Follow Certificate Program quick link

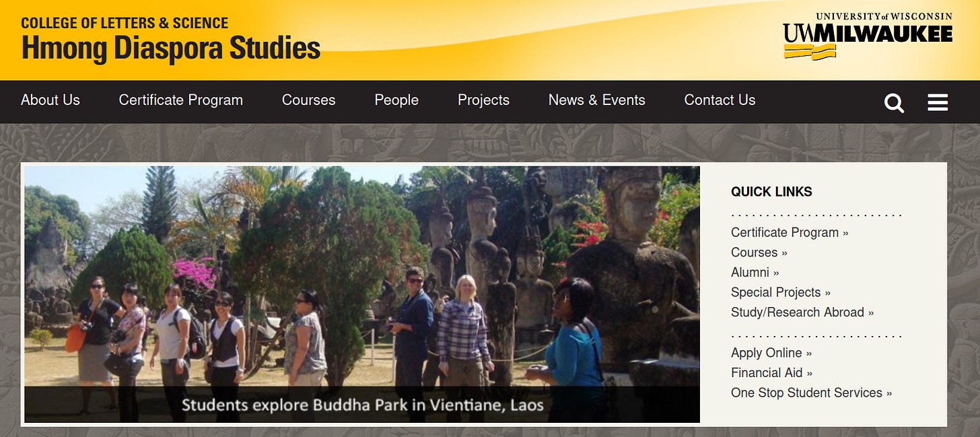790,232
